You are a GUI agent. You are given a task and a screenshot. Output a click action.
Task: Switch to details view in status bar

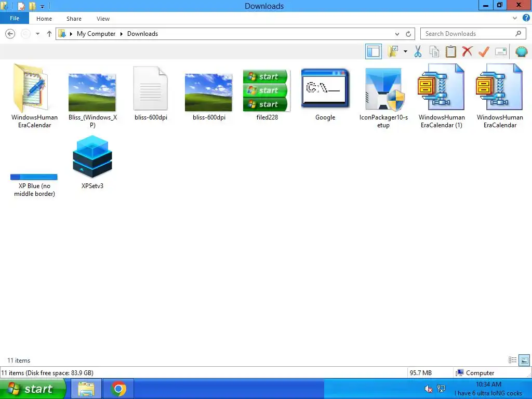pyautogui.click(x=512, y=360)
